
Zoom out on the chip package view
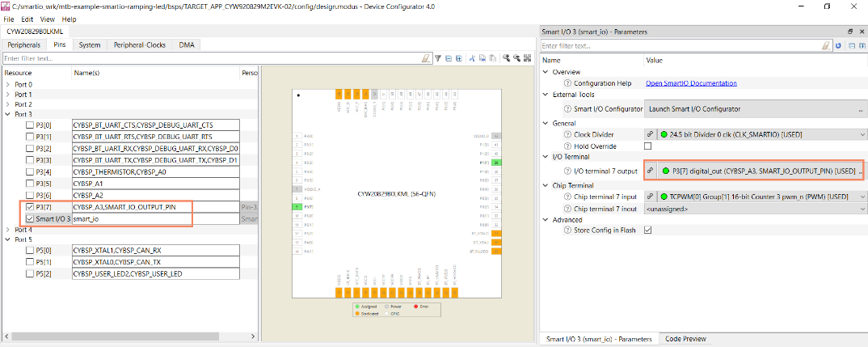[517, 57]
